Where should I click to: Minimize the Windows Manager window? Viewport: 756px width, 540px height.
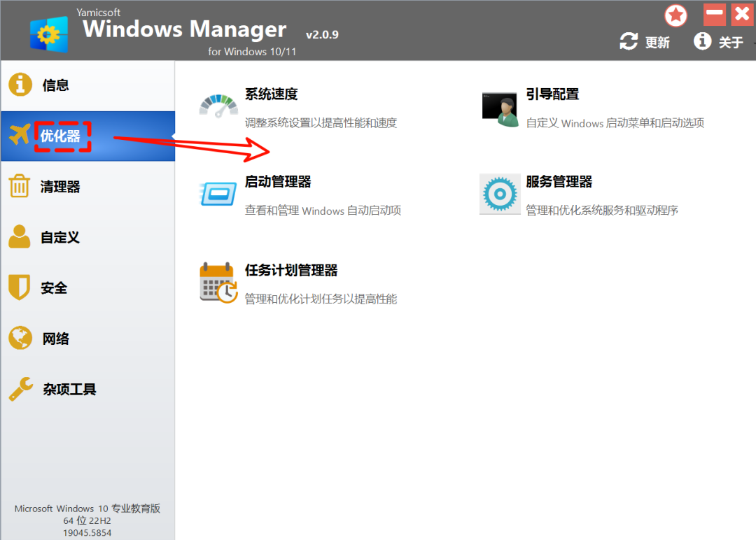pyautogui.click(x=714, y=15)
